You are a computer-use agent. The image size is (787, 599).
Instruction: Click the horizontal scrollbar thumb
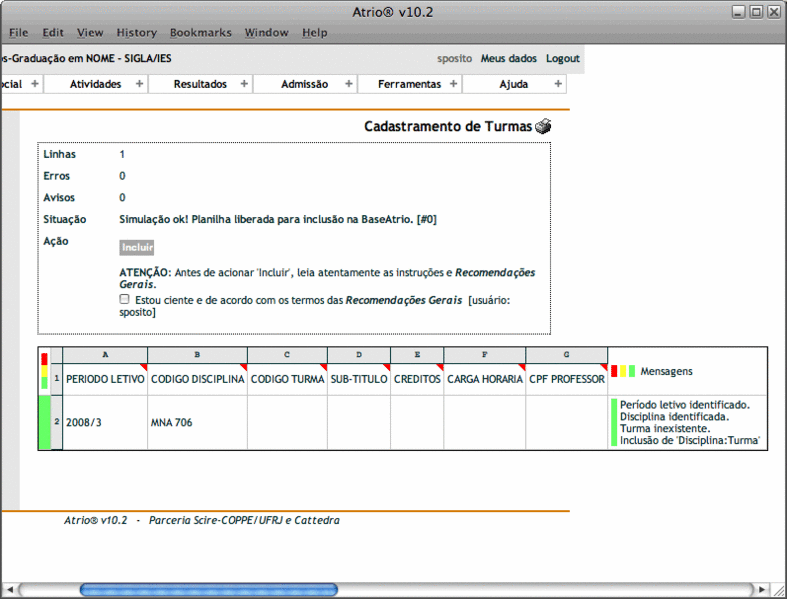point(208,589)
